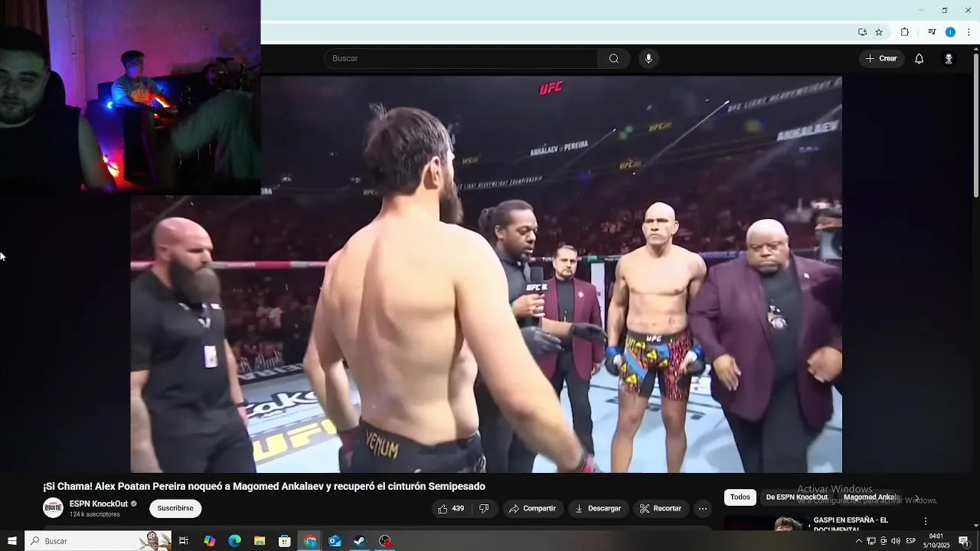Click the video title about Alex Poatan Pereira

click(x=264, y=487)
